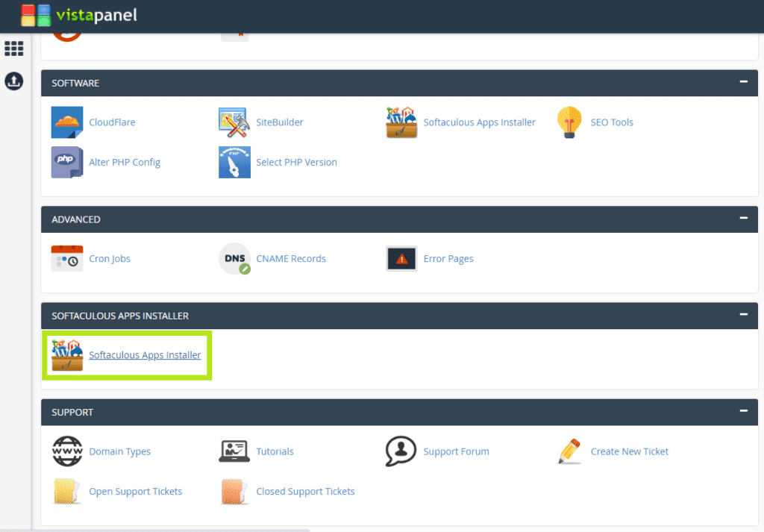
Task: Open the CNAME Records DNS icon
Action: click(x=234, y=259)
